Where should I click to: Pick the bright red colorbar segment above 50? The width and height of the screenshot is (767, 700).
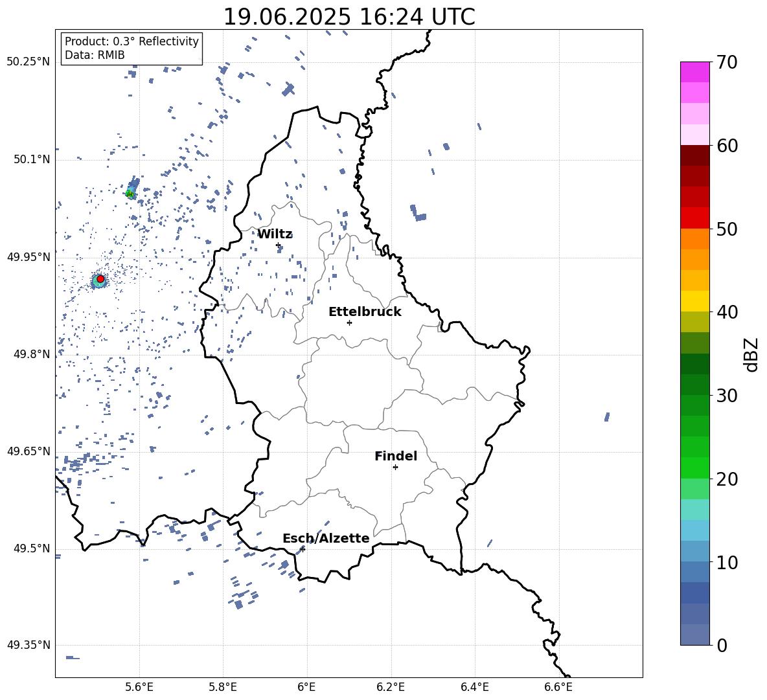tap(695, 218)
